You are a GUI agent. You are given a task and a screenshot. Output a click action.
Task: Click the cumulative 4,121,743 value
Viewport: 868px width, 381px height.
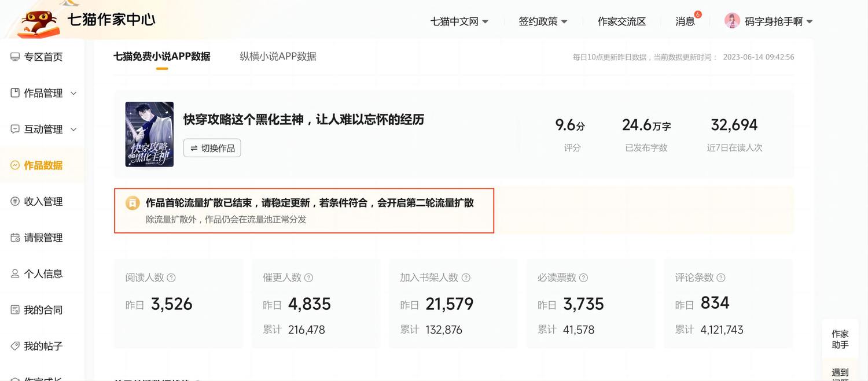(x=722, y=330)
